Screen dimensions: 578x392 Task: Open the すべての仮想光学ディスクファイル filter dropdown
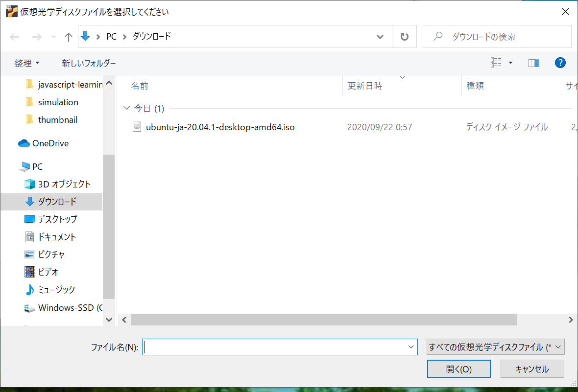tap(495, 347)
